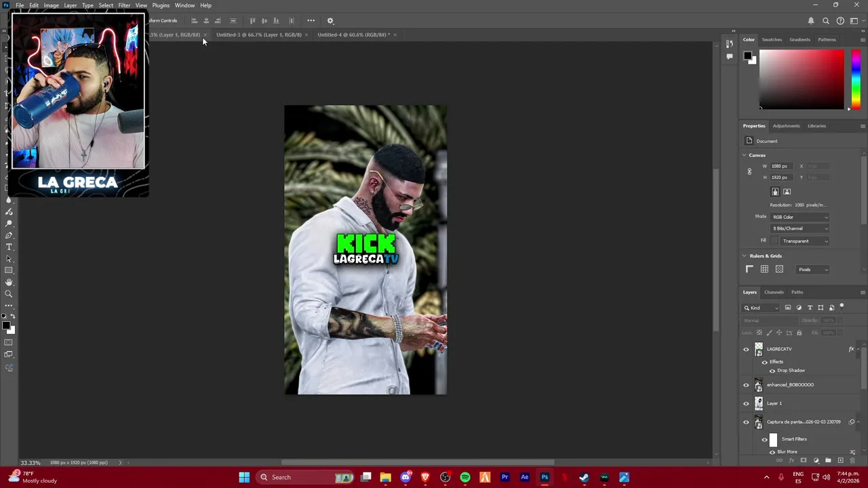868x488 pixels.
Task: Hide the enhanced_BOBOOOOO layer
Action: pyautogui.click(x=747, y=385)
